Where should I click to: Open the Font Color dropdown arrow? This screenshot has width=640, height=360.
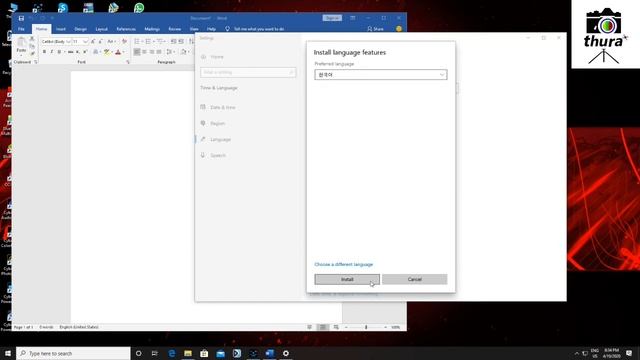(x=123, y=52)
